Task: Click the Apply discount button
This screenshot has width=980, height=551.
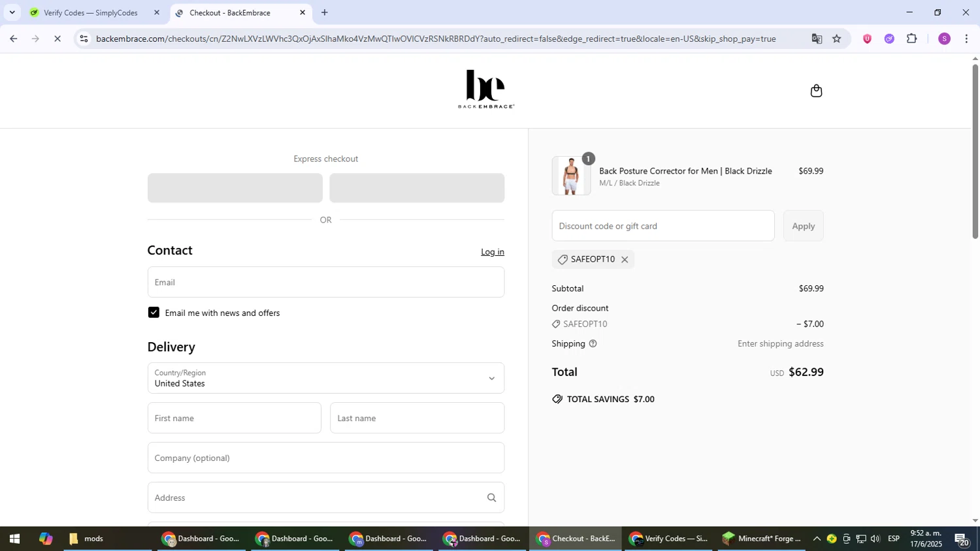Action: coord(803,226)
